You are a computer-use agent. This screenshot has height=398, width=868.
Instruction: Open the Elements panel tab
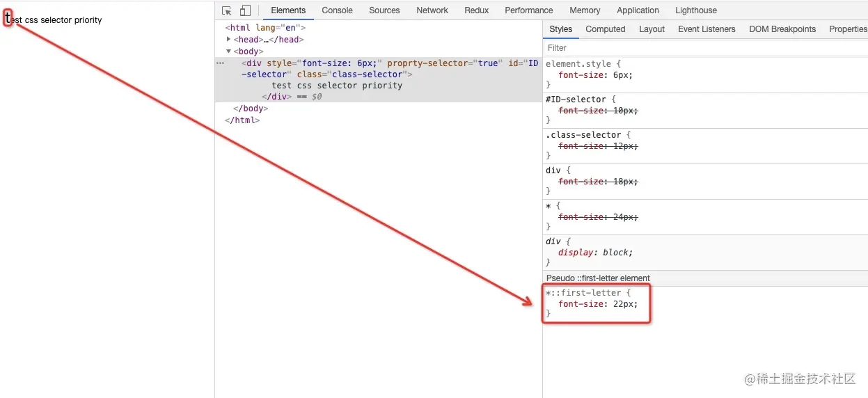[x=288, y=10]
